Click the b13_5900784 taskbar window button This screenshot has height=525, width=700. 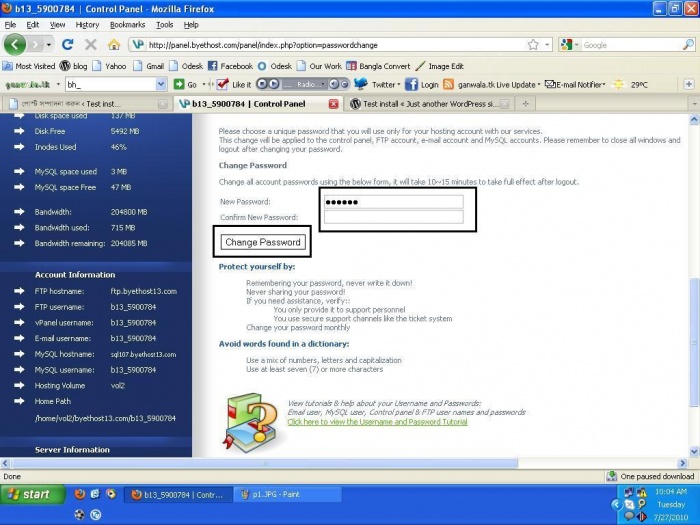178,494
